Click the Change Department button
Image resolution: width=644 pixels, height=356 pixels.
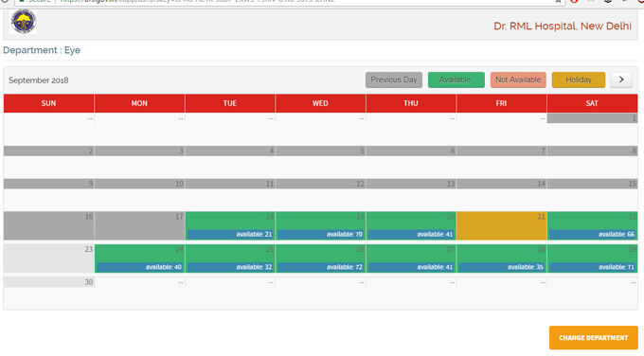pos(594,337)
